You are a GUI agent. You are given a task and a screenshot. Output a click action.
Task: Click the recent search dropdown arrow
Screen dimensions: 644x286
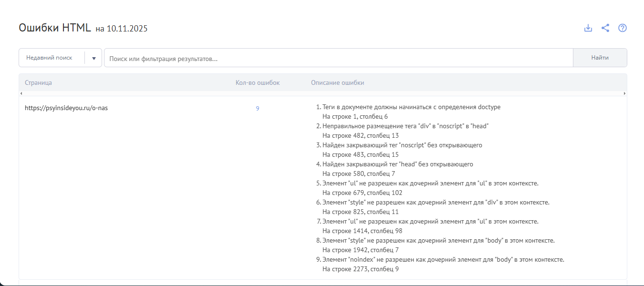(x=93, y=58)
